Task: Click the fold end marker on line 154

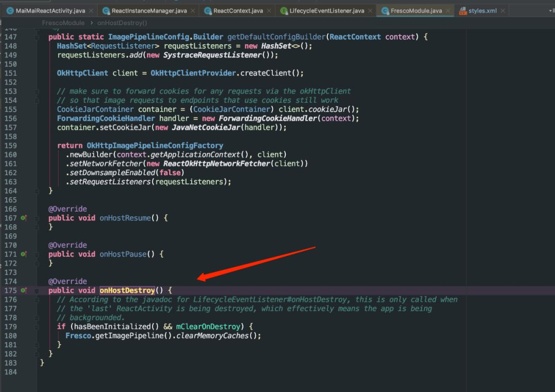Action: coord(37,101)
